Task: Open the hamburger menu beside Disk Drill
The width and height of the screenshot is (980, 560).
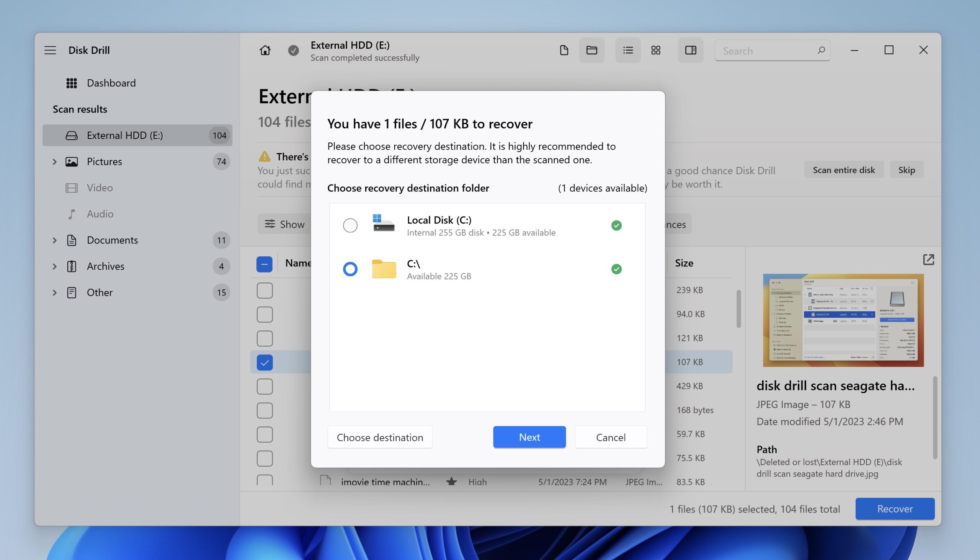Action: [50, 51]
